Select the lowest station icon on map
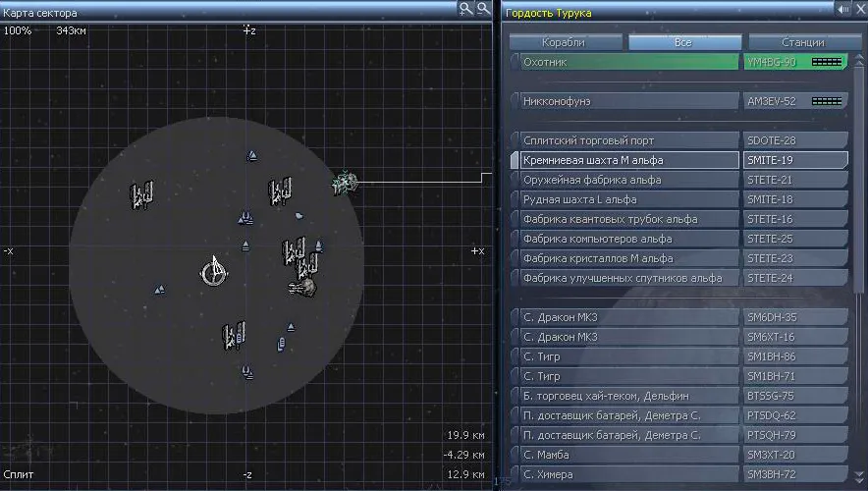 coord(233,336)
